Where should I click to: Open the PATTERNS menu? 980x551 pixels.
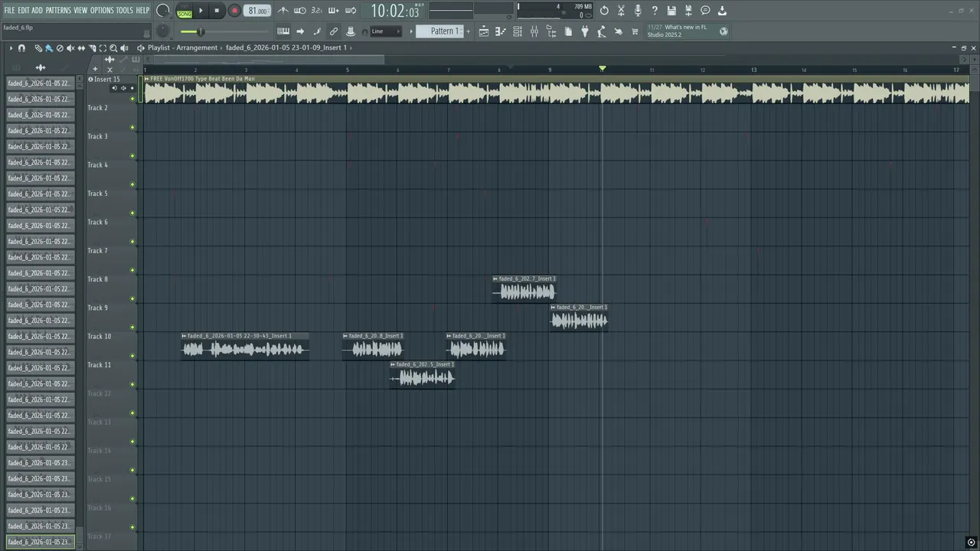pyautogui.click(x=58, y=11)
